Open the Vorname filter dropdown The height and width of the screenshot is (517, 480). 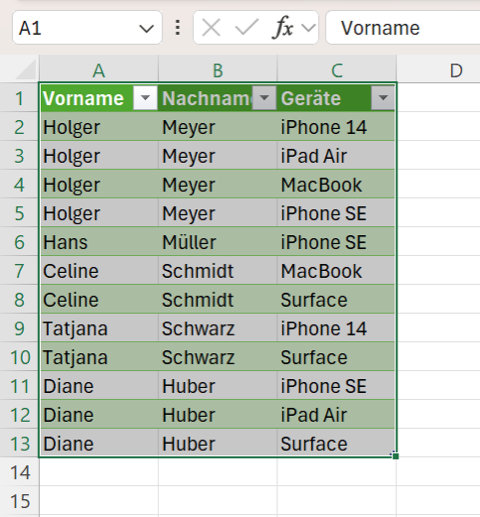(x=145, y=98)
